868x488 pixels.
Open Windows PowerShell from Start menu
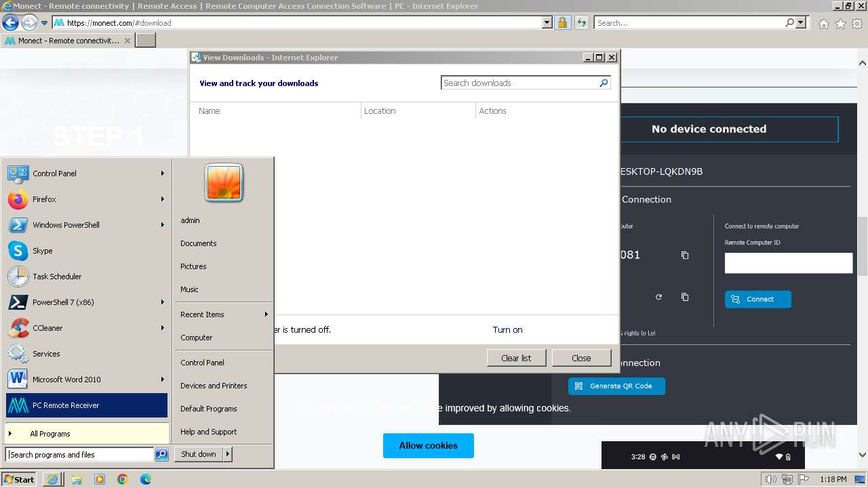[87, 225]
